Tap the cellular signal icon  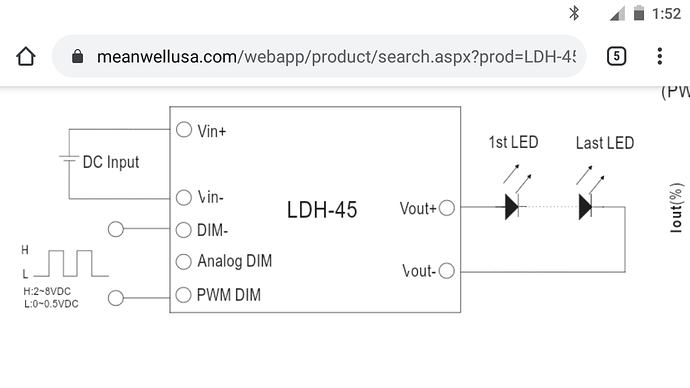[617, 14]
